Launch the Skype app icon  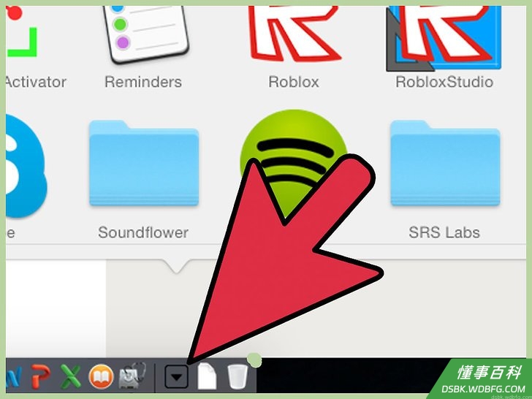[26, 166]
